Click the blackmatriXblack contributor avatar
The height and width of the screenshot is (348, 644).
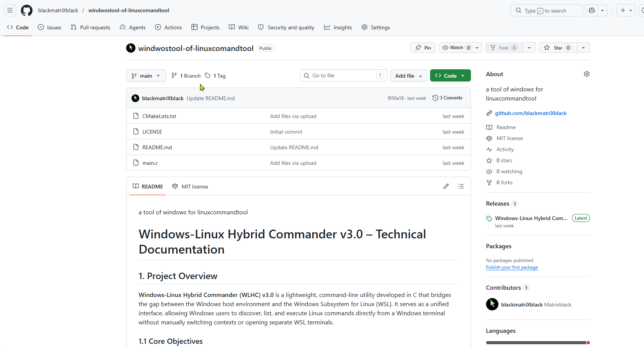[492, 304]
